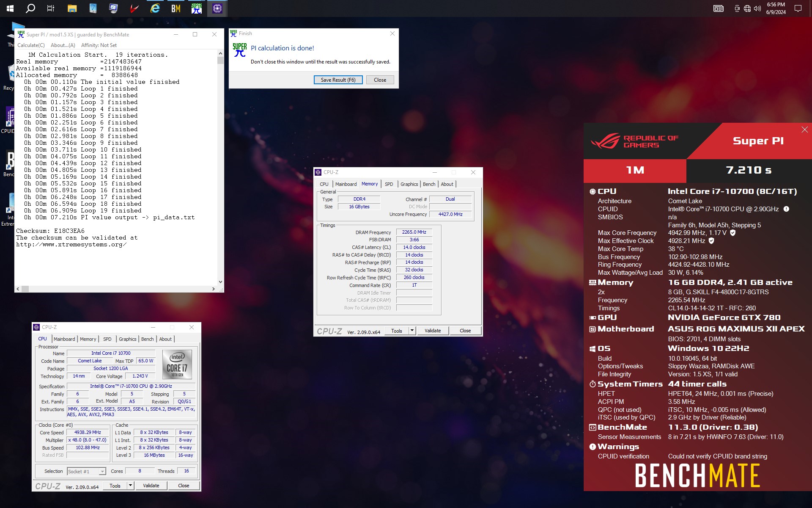The width and height of the screenshot is (812, 508).
Task: Select CPU tab in memory CPU-Z window
Action: (x=324, y=184)
